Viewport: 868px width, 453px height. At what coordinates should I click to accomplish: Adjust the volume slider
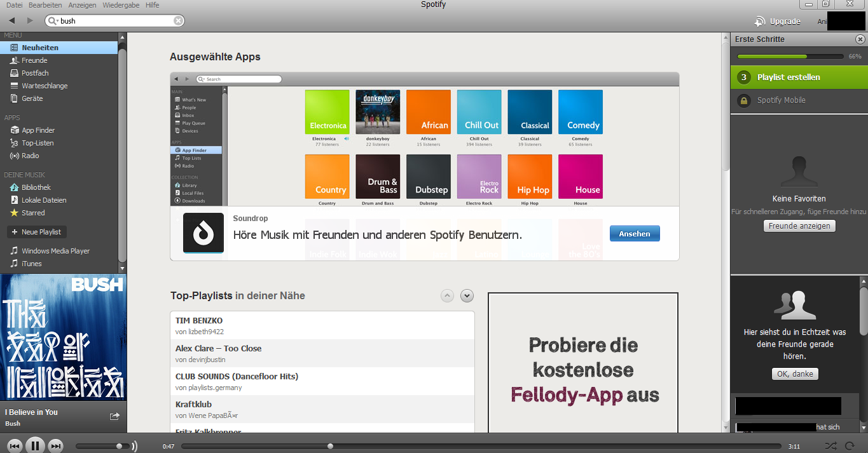click(119, 446)
